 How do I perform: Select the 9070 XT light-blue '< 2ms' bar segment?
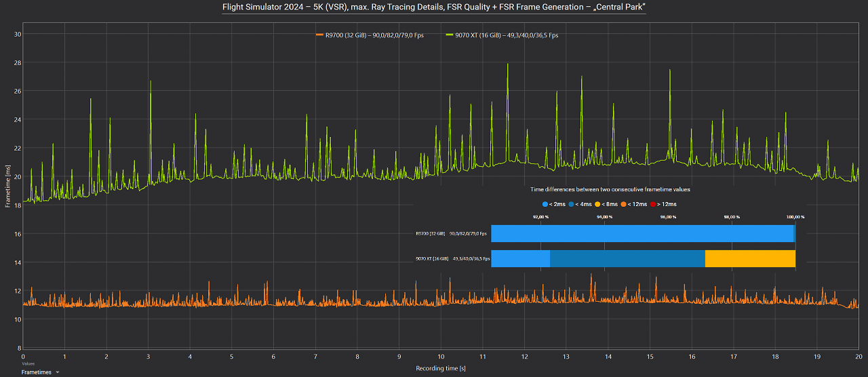(x=520, y=258)
